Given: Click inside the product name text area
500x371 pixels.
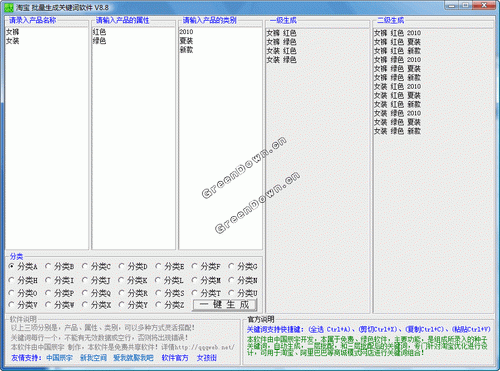Looking at the screenshot, I should (47, 138).
